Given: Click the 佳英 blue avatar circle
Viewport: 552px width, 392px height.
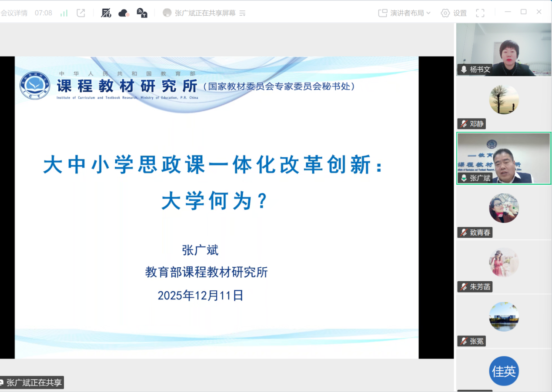Looking at the screenshot, I should pyautogui.click(x=504, y=371).
